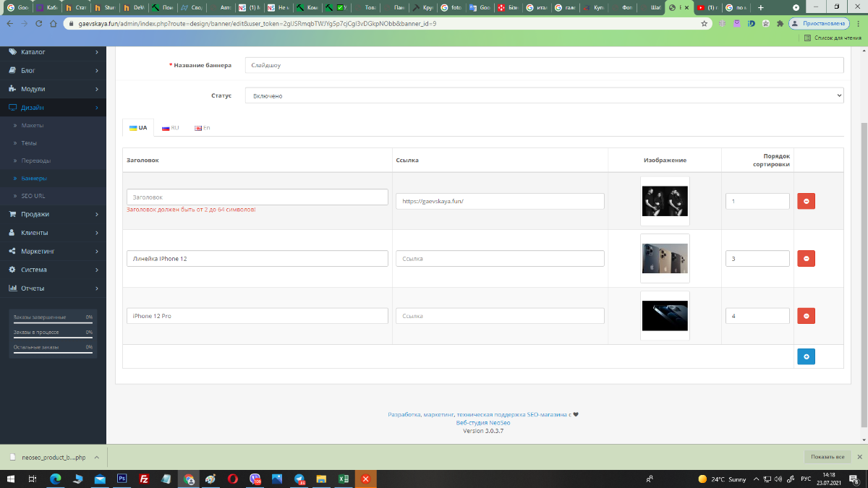Image resolution: width=868 pixels, height=488 pixels.
Task: Open Microsoft Edge from the taskbar
Action: [x=55, y=479]
